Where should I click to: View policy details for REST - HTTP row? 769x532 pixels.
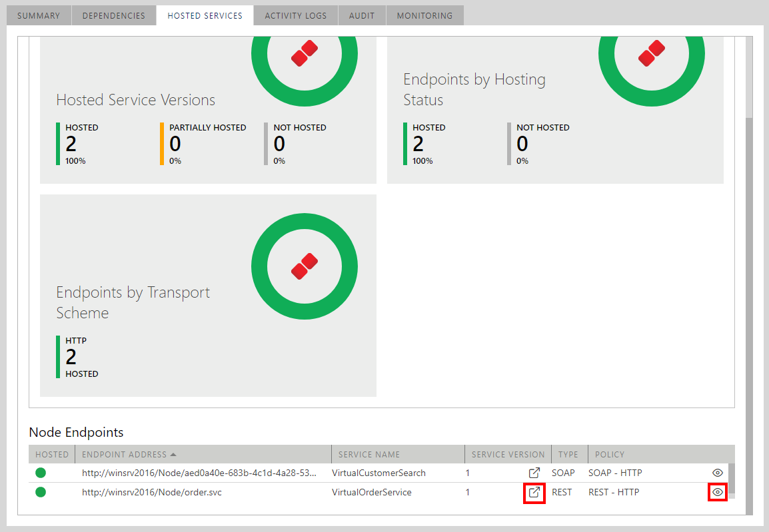[x=717, y=493]
